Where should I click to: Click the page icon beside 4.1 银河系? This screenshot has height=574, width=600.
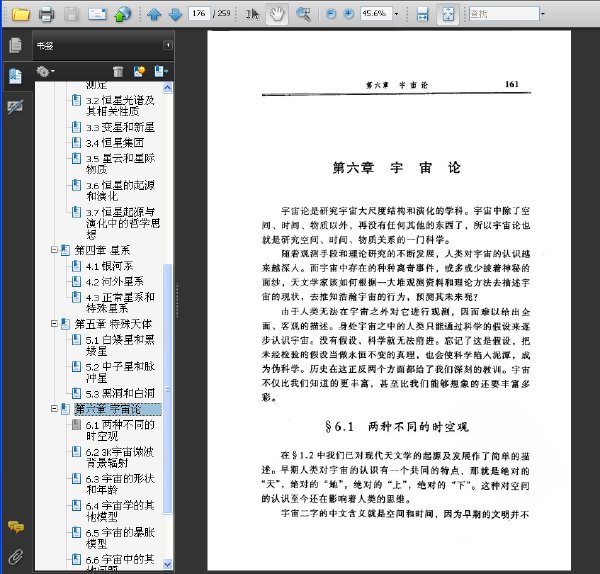(x=77, y=266)
